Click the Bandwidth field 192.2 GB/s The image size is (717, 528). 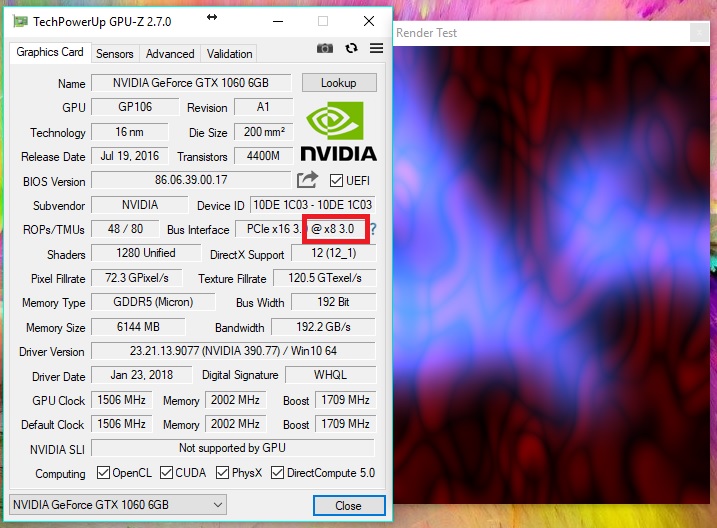pos(324,327)
